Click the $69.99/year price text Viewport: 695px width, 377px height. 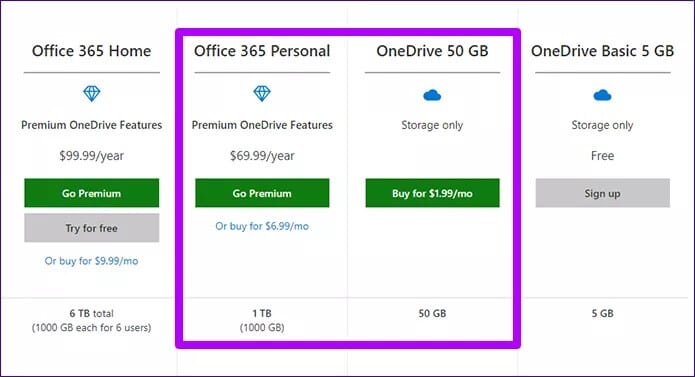pyautogui.click(x=262, y=156)
